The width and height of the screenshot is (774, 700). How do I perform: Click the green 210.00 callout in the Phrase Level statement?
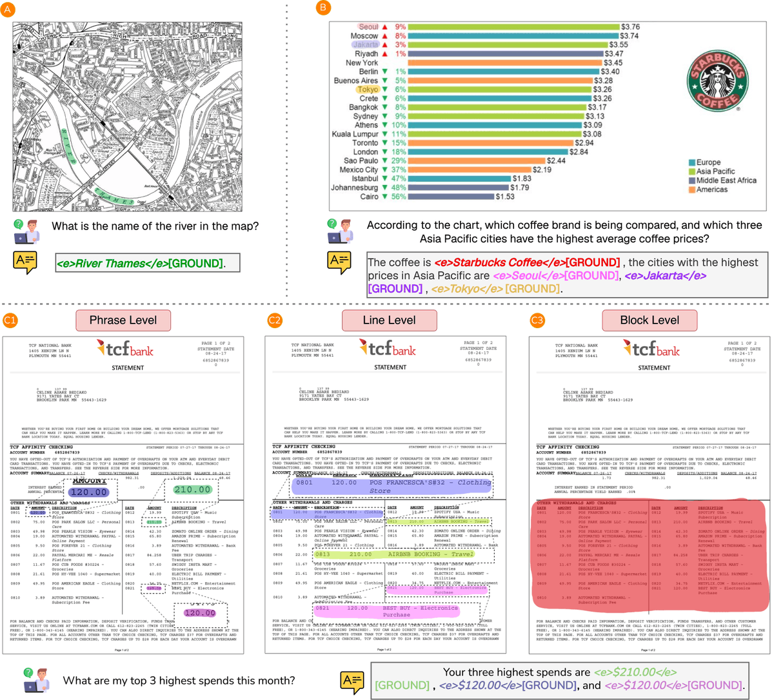pos(192,489)
